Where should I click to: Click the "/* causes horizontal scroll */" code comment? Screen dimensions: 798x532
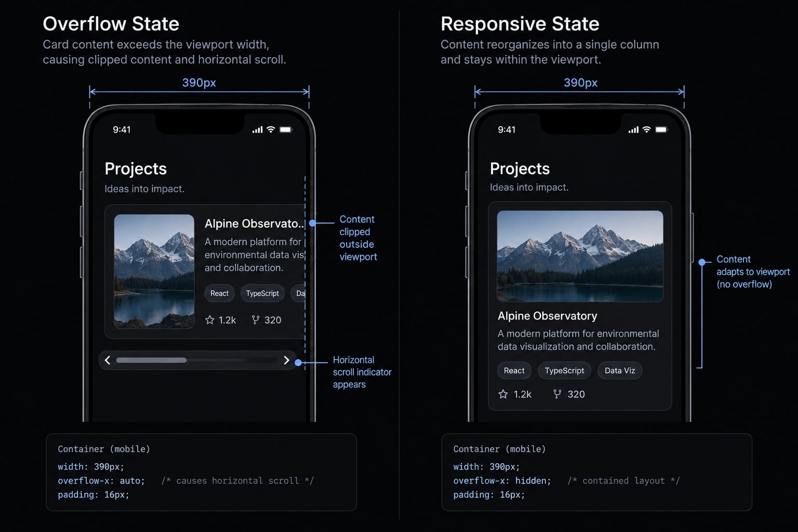tap(237, 481)
